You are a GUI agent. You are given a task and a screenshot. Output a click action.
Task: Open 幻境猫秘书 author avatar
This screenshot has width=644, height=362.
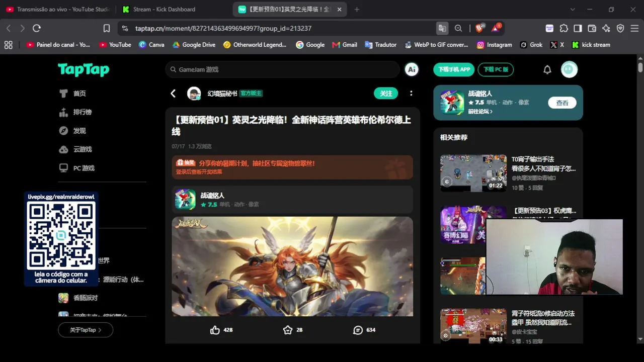pos(194,94)
